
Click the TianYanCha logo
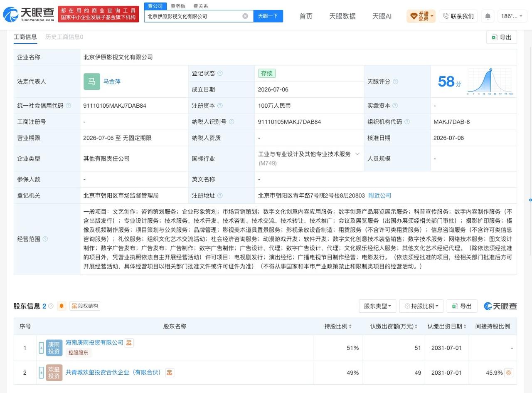pyautogui.click(x=29, y=14)
